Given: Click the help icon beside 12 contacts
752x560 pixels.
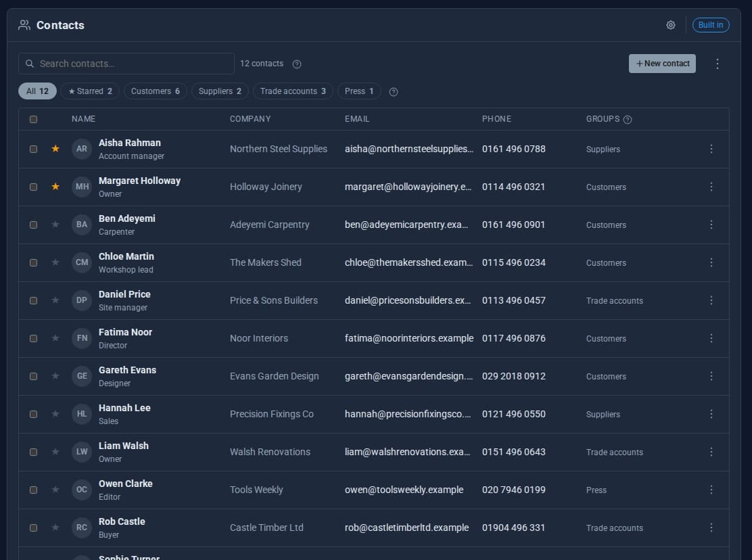Looking at the screenshot, I should (x=297, y=64).
